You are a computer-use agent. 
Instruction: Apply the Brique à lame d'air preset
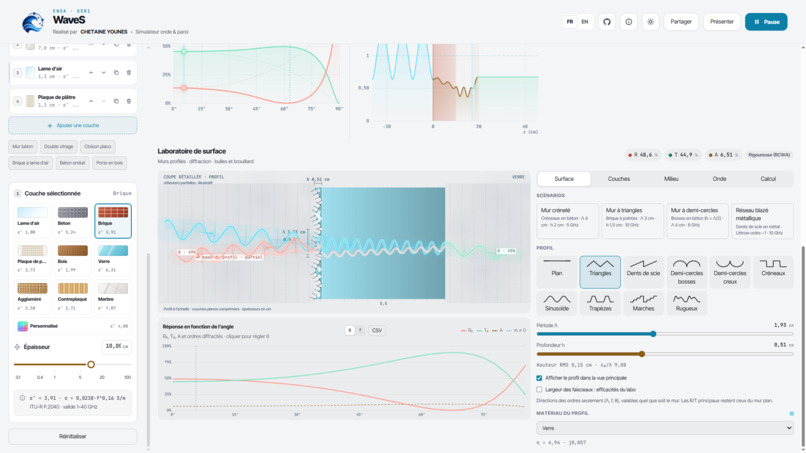point(30,163)
